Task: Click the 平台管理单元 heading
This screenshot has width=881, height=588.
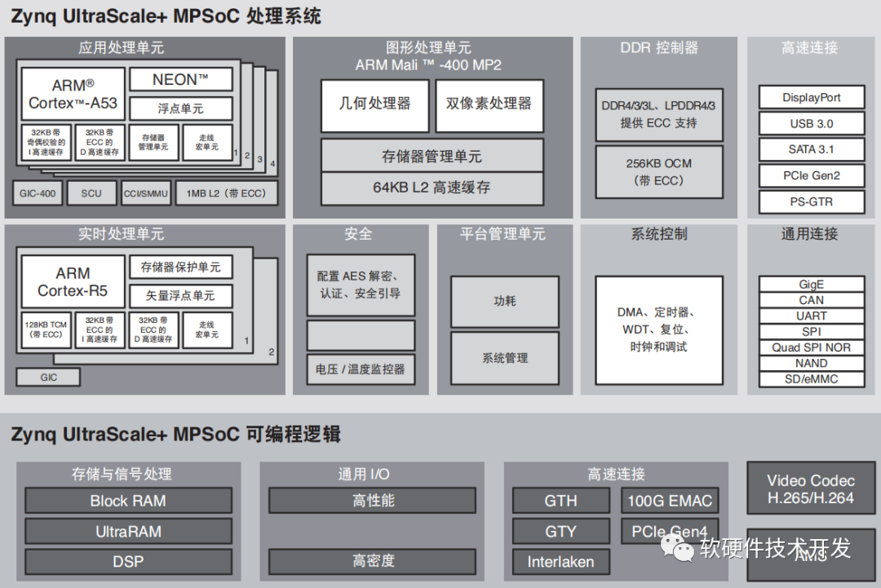Action: point(502,234)
